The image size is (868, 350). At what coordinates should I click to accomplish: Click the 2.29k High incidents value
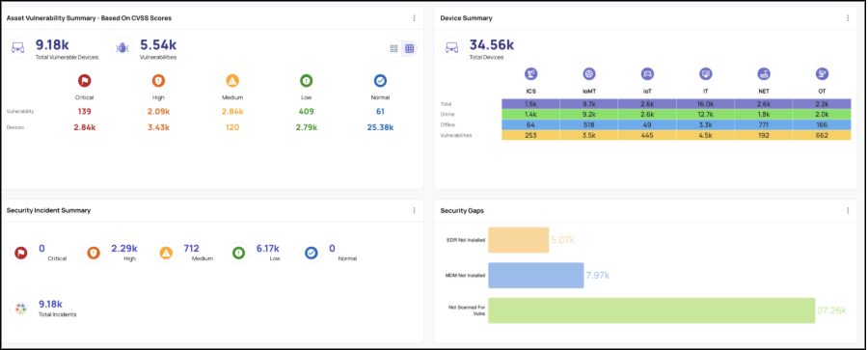tap(124, 249)
